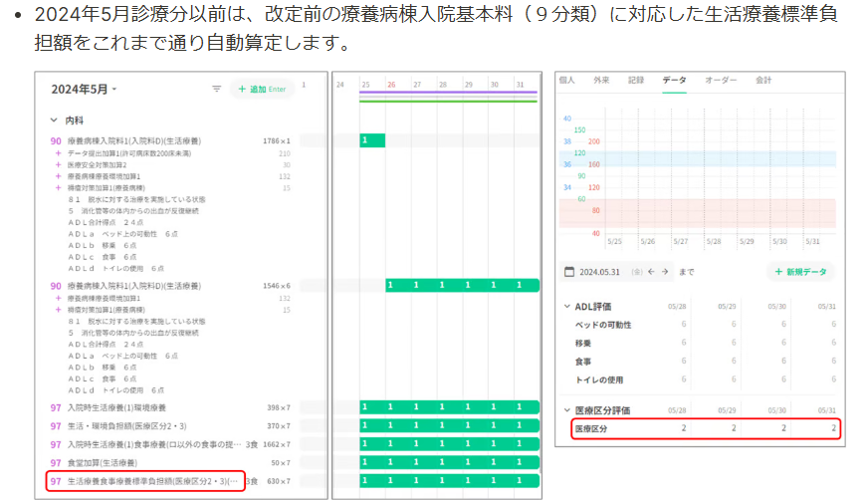Click plus icon under 1546×6 for 療養病棟療養環境加算1
Image resolution: width=868 pixels, height=501 pixels.
click(x=58, y=298)
